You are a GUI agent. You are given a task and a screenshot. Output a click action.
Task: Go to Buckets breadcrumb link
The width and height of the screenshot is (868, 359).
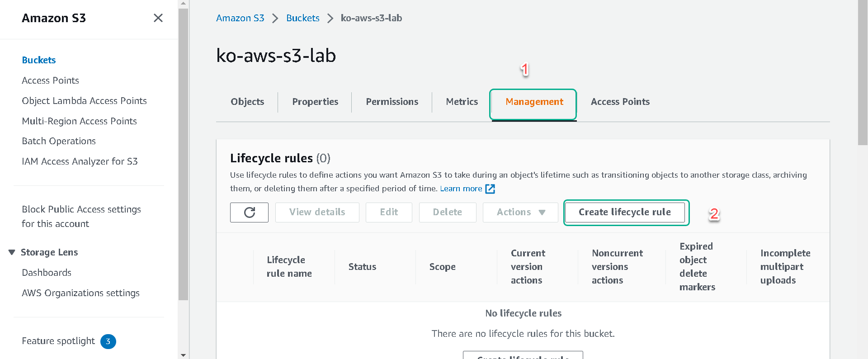click(302, 18)
